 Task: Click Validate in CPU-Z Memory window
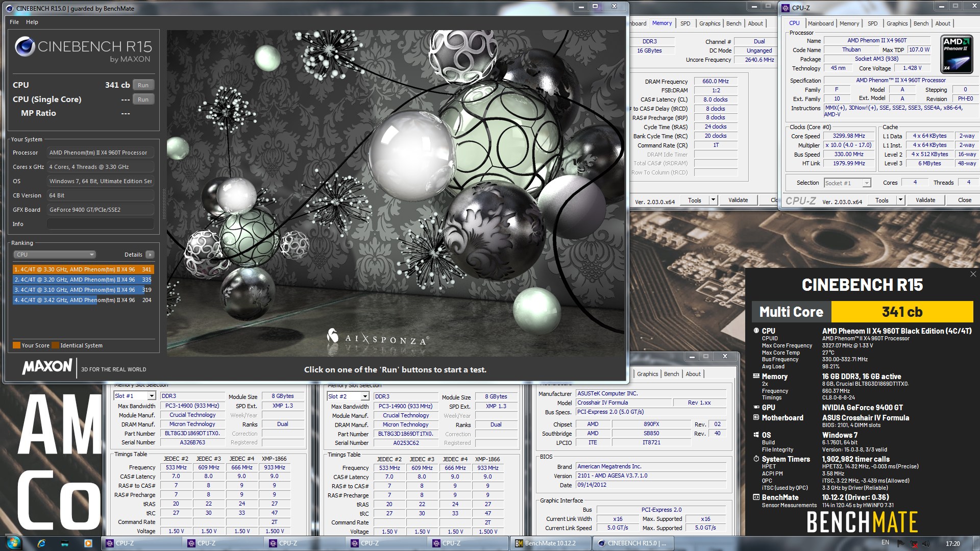click(738, 200)
